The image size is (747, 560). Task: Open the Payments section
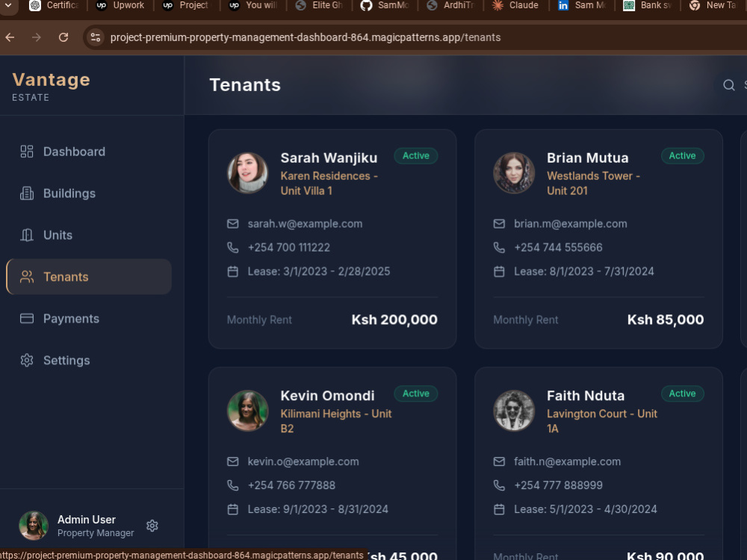click(89, 319)
